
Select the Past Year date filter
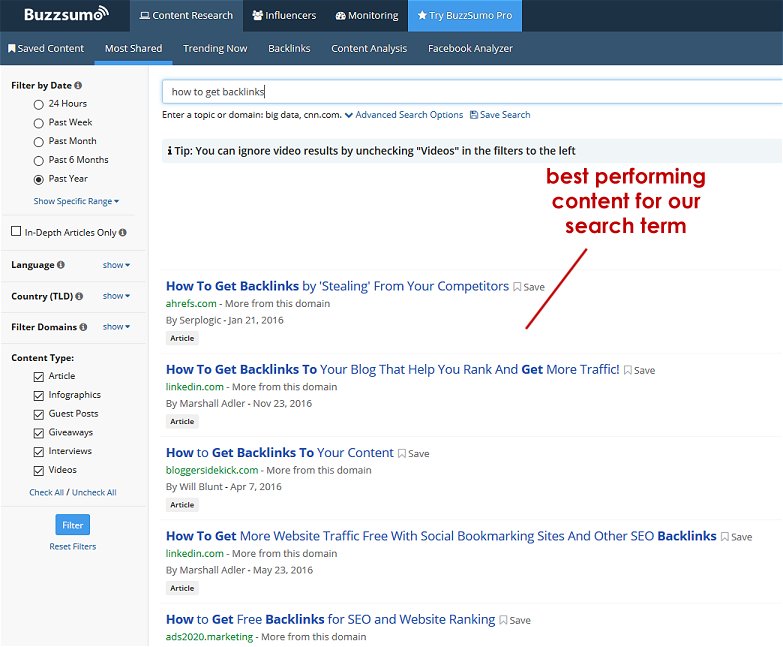pyautogui.click(x=38, y=179)
